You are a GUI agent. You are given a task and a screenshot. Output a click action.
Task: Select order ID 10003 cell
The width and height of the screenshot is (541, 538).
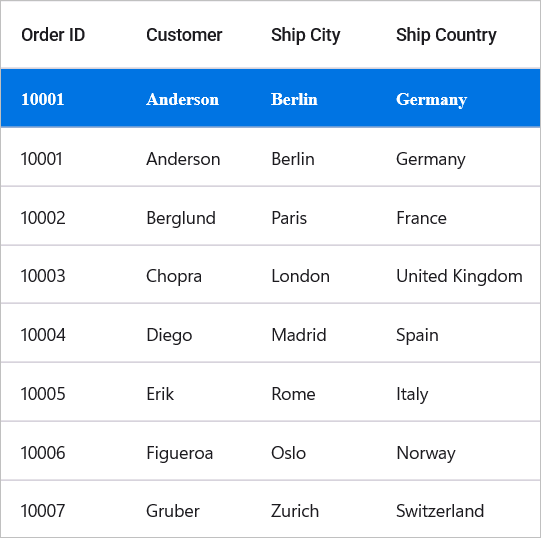pos(43,276)
